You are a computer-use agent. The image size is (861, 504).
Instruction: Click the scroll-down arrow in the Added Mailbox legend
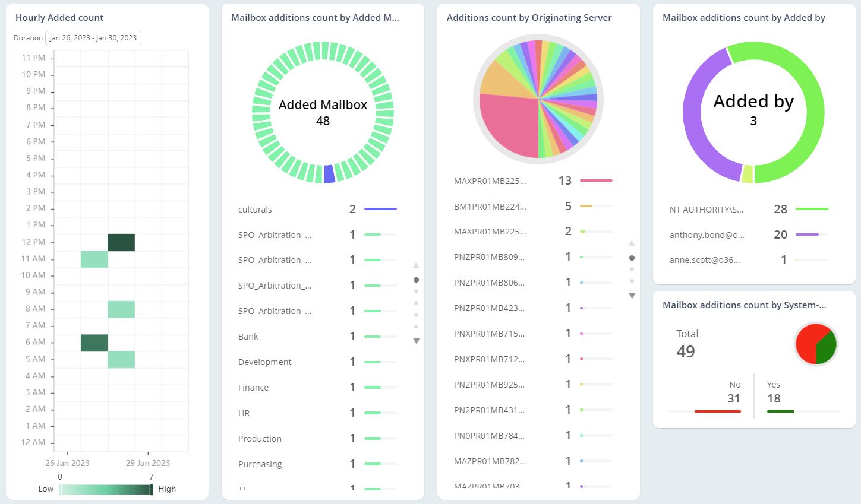(x=417, y=341)
